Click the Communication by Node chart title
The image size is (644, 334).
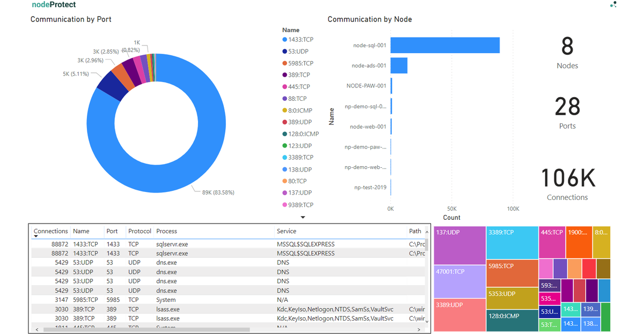370,19
